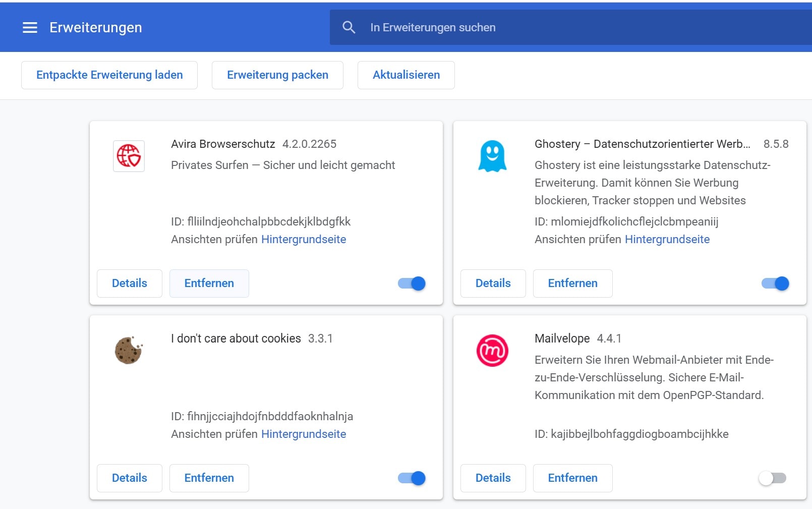Remove Avira Browserschutz via Entfernen
812x509 pixels.
click(209, 284)
